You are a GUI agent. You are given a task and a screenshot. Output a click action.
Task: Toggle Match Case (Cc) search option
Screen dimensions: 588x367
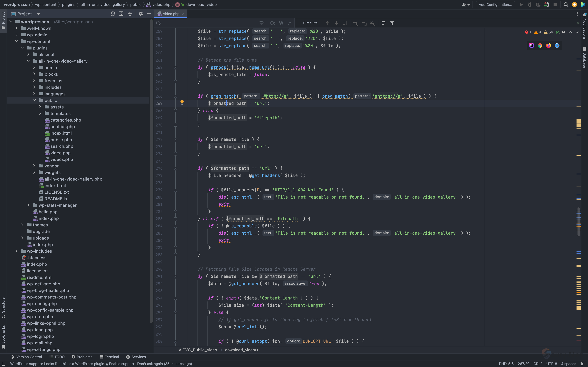tap(273, 23)
